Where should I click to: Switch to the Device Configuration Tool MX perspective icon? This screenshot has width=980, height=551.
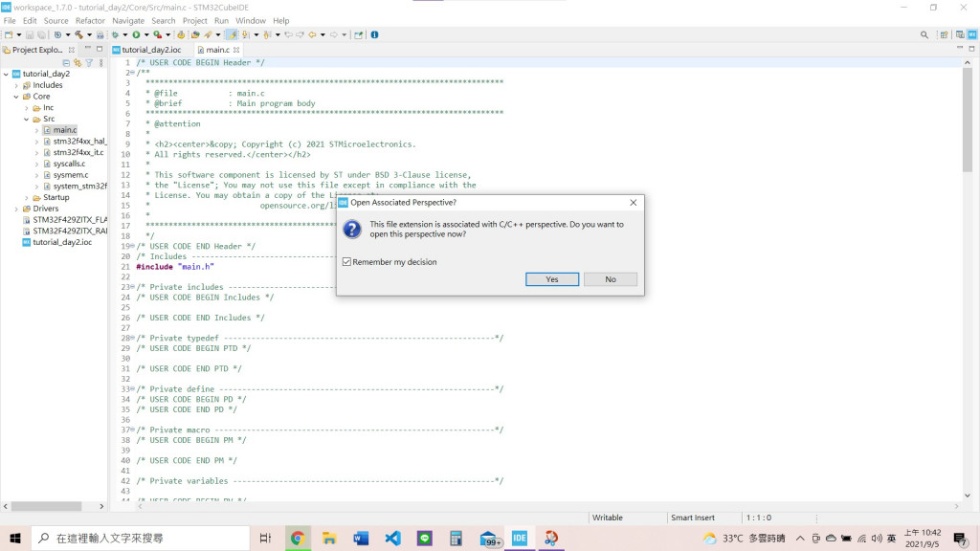click(x=972, y=35)
